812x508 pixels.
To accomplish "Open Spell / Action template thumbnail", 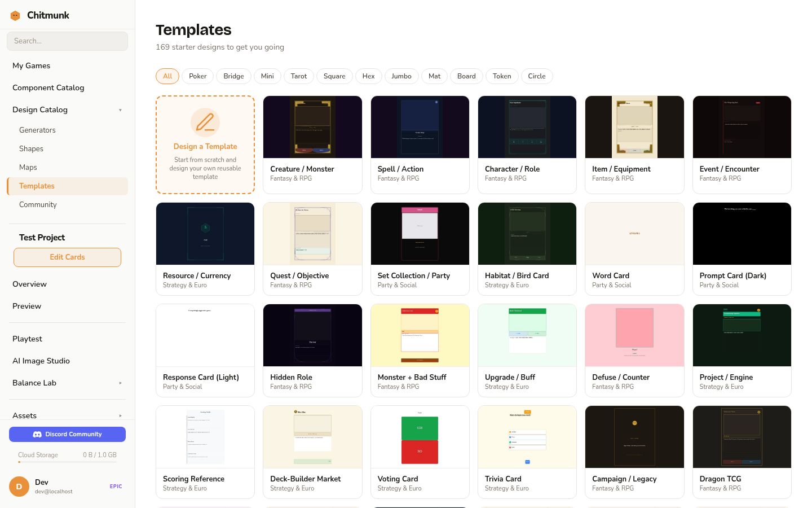I will click(420, 127).
